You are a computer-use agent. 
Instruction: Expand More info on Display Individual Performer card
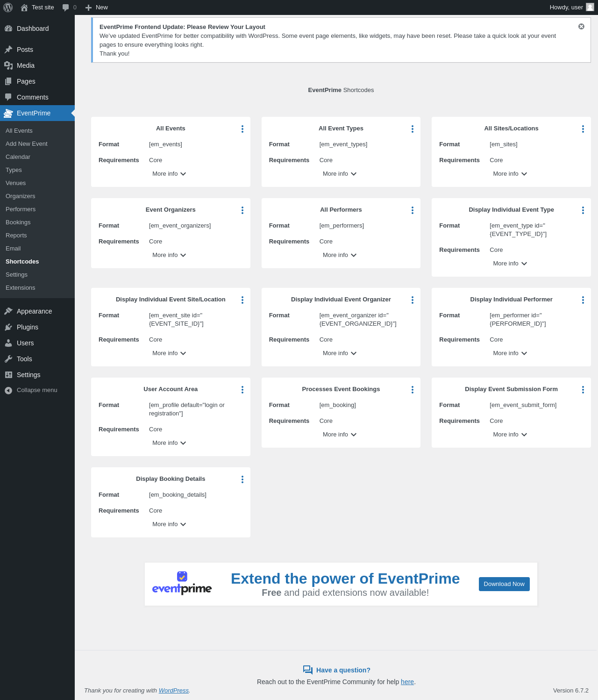click(510, 353)
